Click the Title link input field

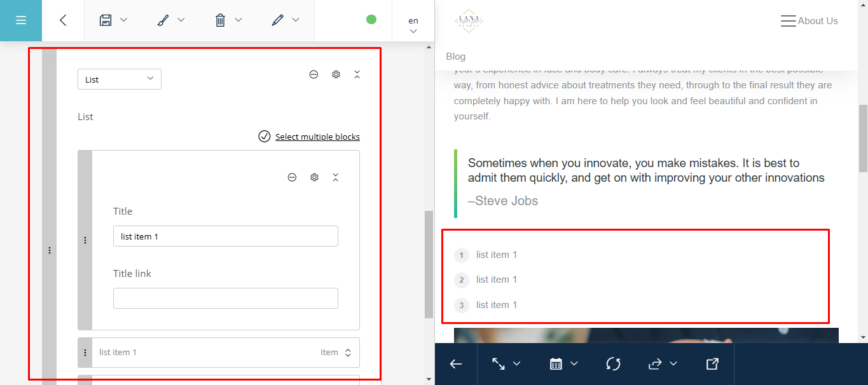[226, 299]
